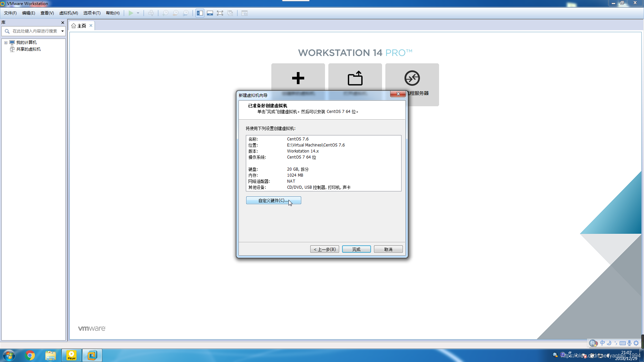Click the 上一步(B) back button

coord(325,249)
